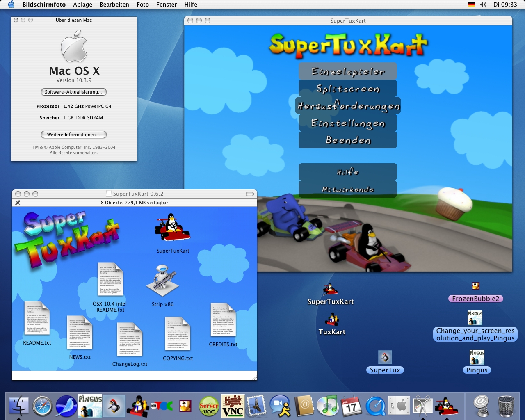Click Beenden to quit SuperTuxKart
Viewport: 525px width, 420px height.
click(x=348, y=140)
